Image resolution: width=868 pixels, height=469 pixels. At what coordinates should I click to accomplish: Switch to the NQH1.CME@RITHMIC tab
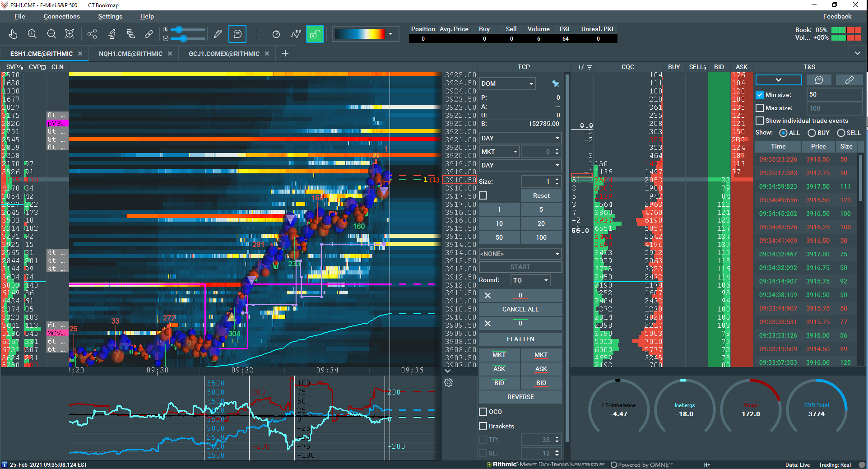click(130, 54)
